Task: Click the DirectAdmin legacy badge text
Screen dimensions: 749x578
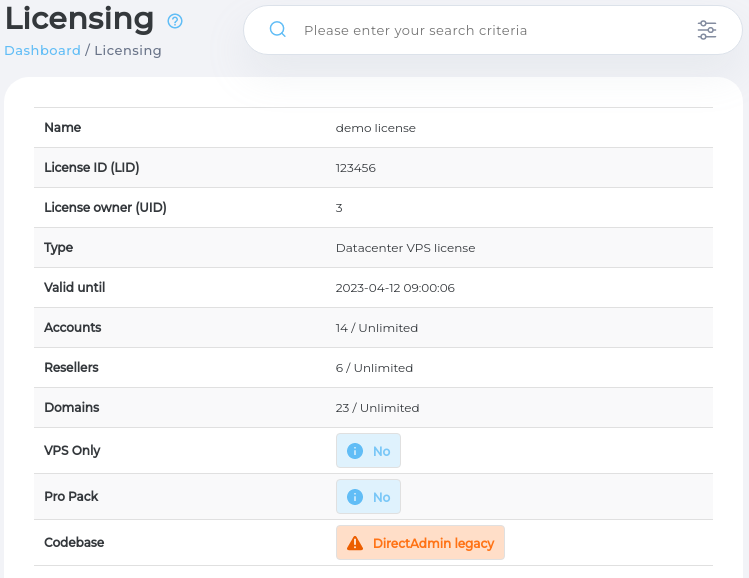Action: [x=433, y=543]
